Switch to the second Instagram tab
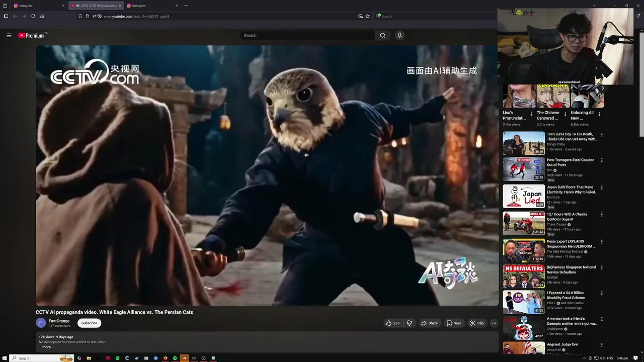 click(x=152, y=6)
